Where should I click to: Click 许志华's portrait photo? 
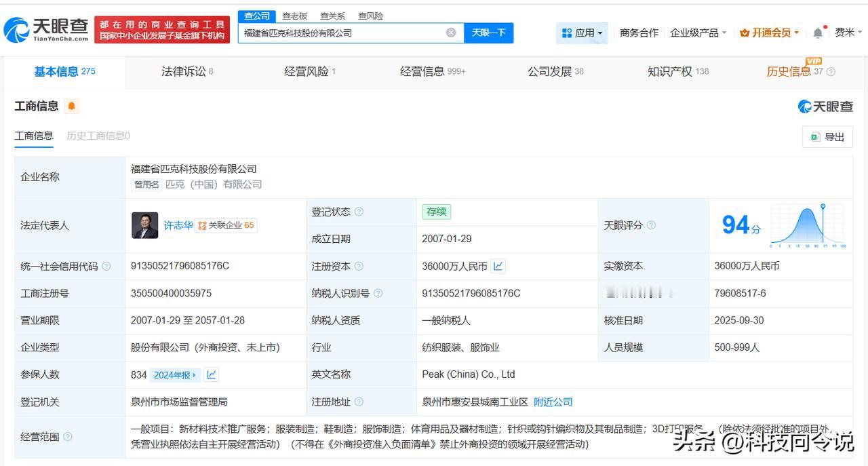tap(144, 225)
